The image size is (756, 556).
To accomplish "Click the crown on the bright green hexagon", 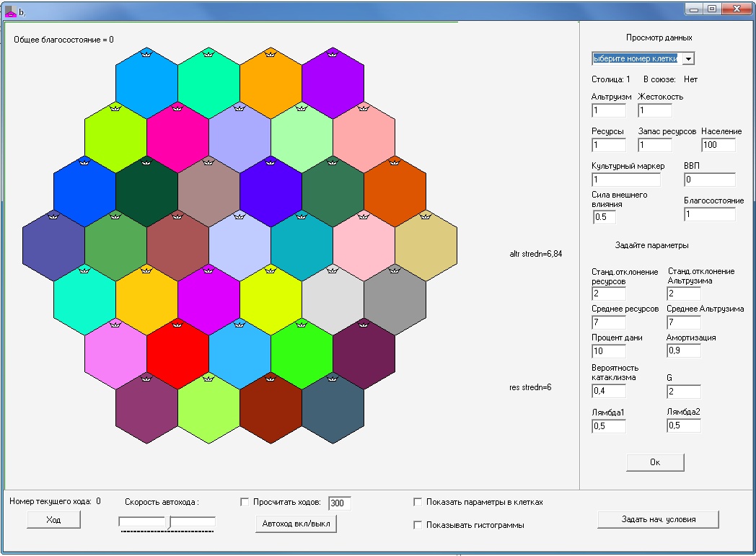I will 302,325.
